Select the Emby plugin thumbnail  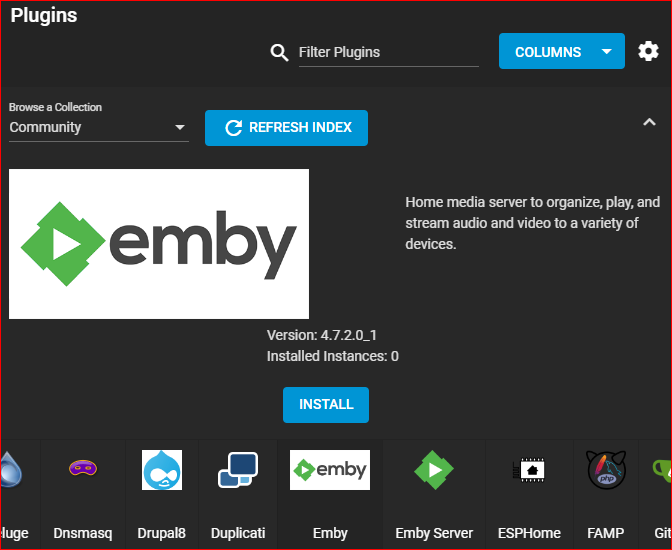pos(330,470)
